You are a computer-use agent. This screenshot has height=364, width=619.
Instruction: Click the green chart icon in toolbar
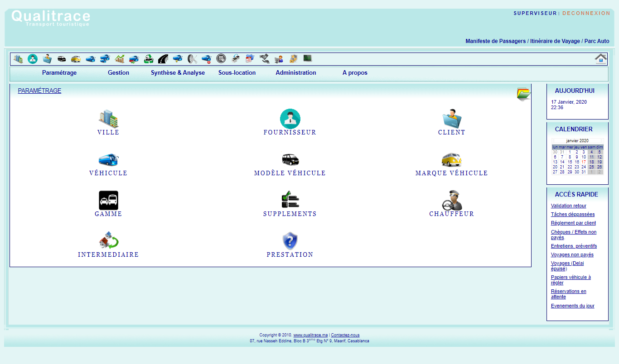point(120,59)
